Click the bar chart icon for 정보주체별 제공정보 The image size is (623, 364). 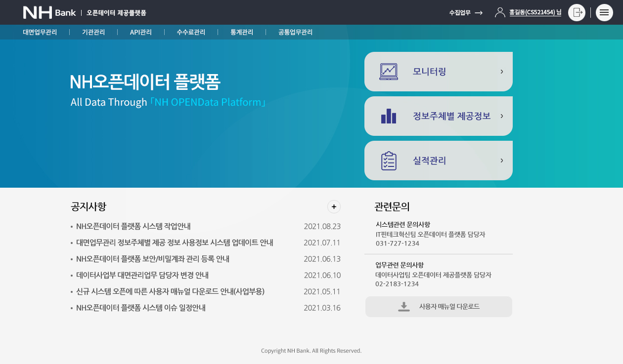point(389,116)
